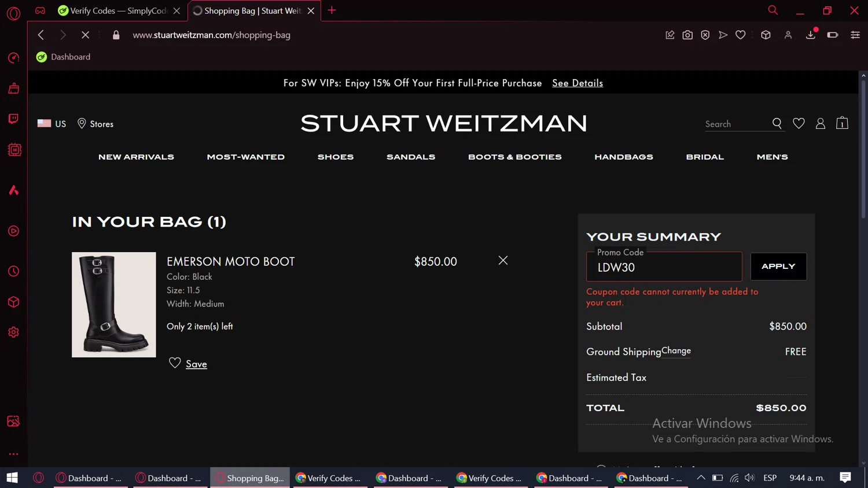
Task: Click ESP language indicator
Action: click(770, 478)
